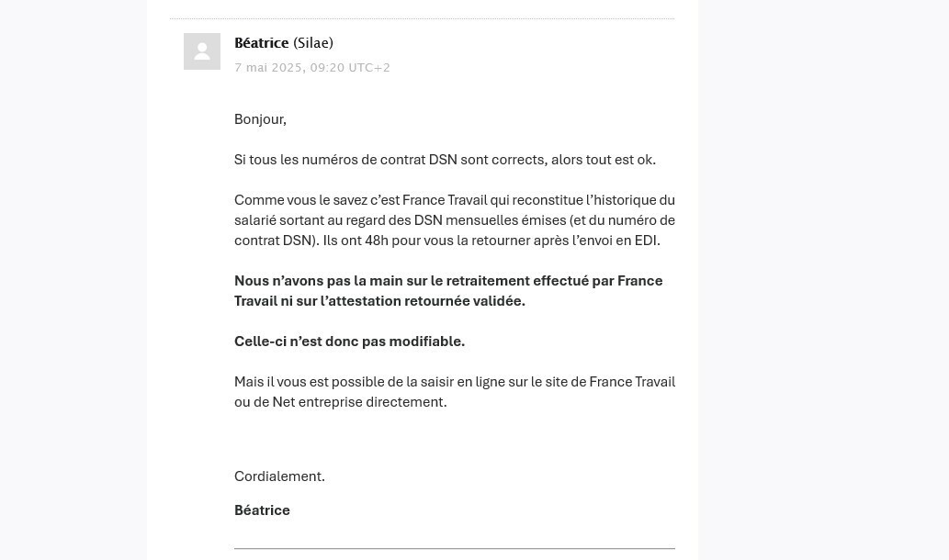Click the author name Béatrice at top
Viewport: 949px width, 560px height.
click(262, 43)
